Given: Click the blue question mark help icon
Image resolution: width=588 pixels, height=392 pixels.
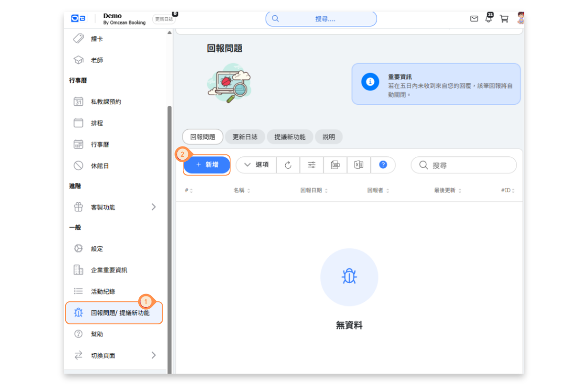Looking at the screenshot, I should 383,165.
